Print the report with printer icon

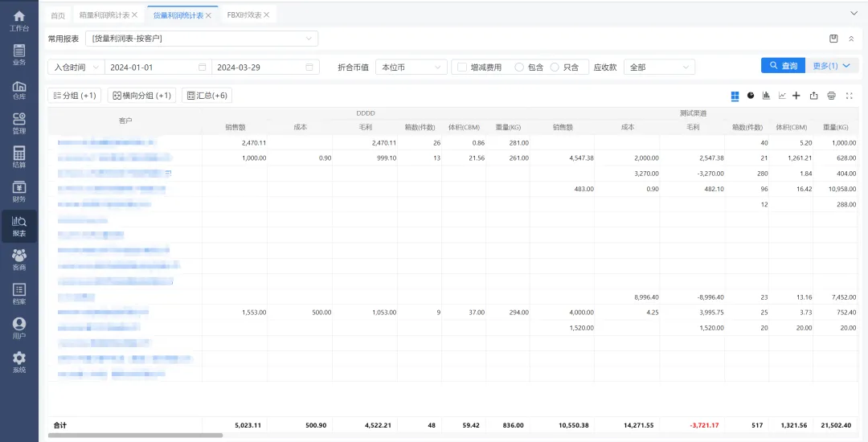pyautogui.click(x=831, y=95)
